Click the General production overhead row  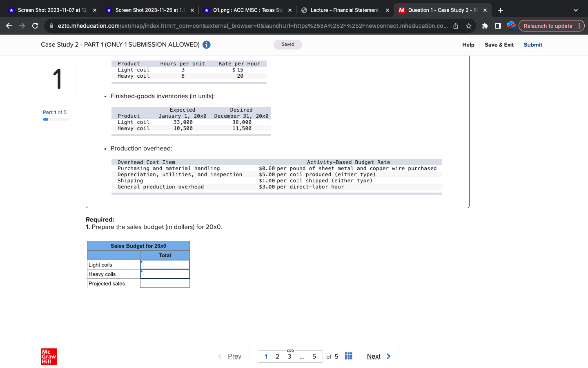point(277,187)
